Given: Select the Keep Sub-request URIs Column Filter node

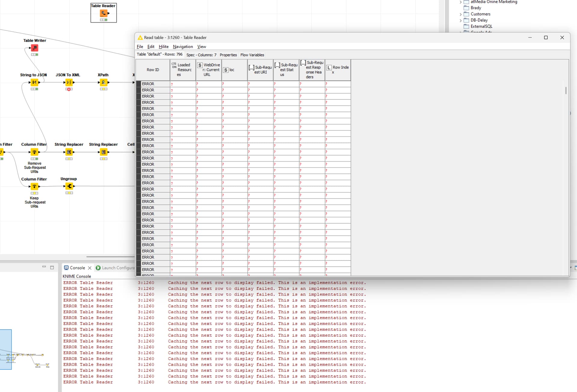Looking at the screenshot, I should point(34,186).
